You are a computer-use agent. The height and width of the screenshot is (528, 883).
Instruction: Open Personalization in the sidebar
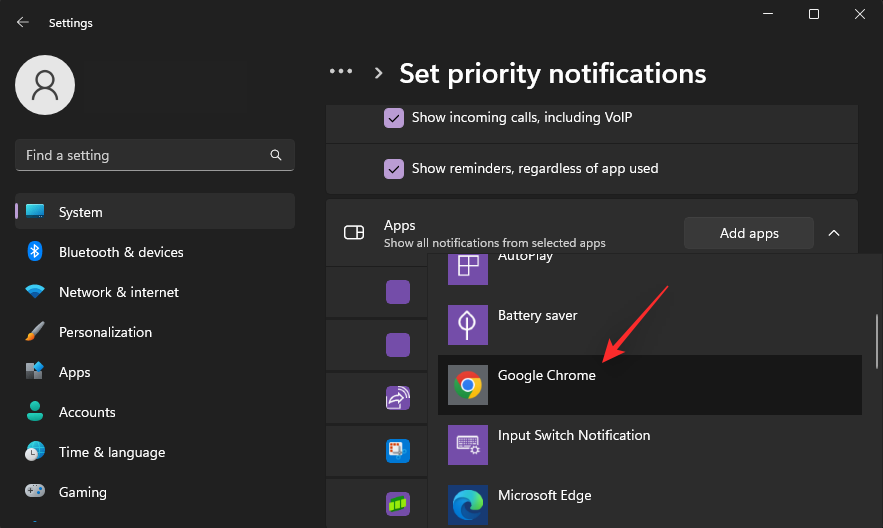click(x=105, y=332)
